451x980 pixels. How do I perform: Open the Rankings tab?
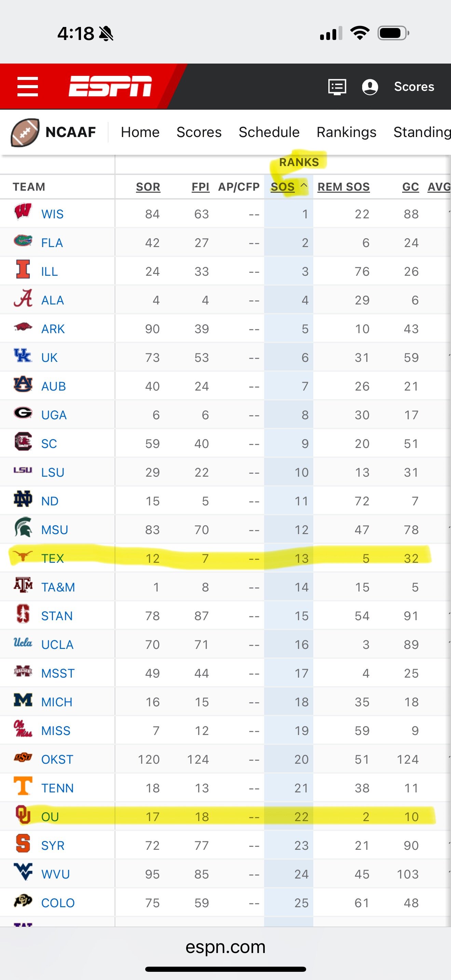[346, 132]
